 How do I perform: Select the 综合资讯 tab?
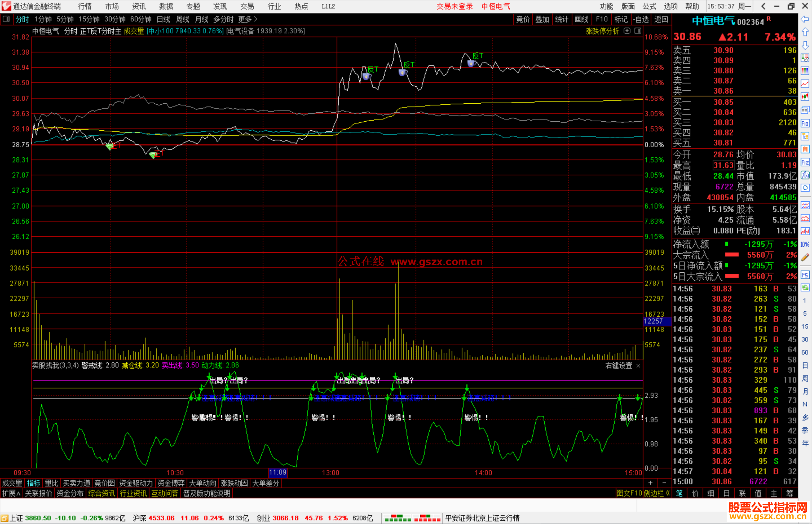(101, 493)
